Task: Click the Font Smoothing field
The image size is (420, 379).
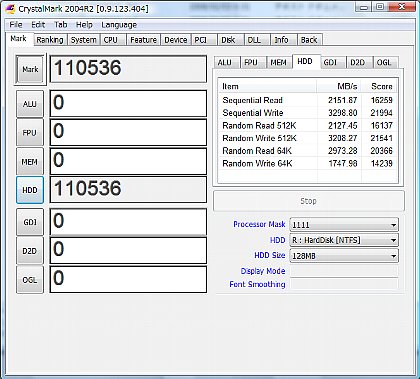Action: [x=344, y=284]
